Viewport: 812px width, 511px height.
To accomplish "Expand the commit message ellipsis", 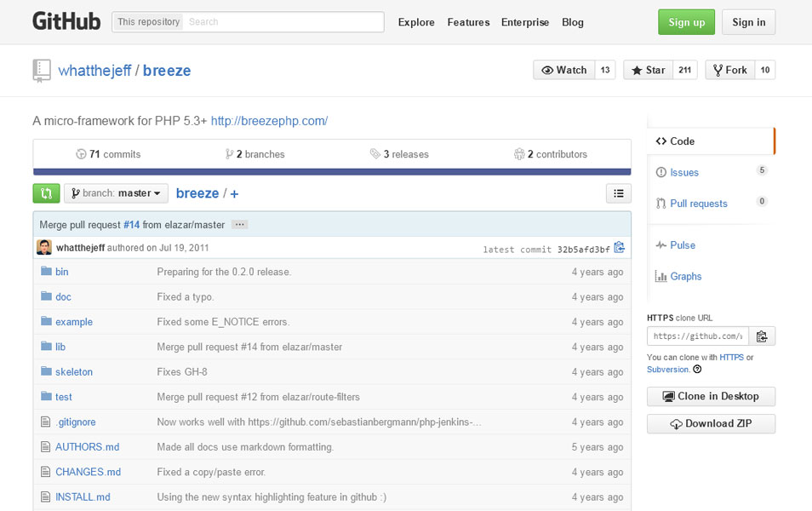I will click(x=239, y=224).
